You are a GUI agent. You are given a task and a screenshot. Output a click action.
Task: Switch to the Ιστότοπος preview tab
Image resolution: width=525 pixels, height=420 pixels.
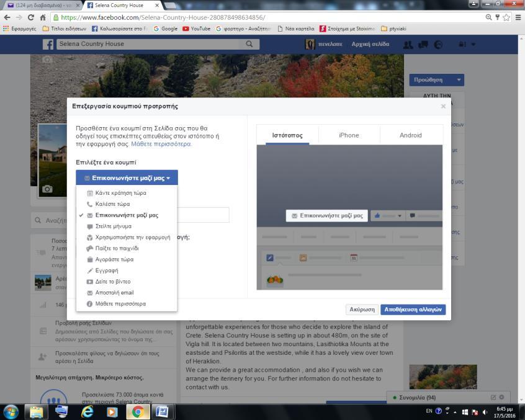(x=287, y=135)
